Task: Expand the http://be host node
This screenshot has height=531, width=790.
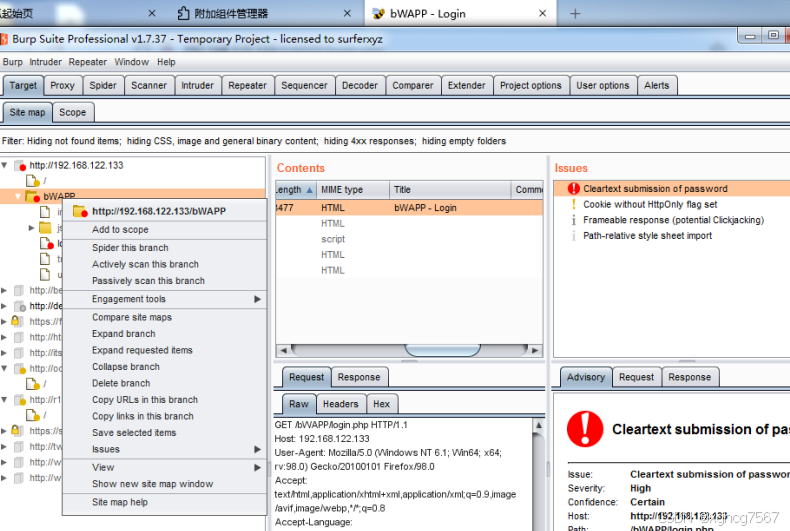Action: (4, 290)
